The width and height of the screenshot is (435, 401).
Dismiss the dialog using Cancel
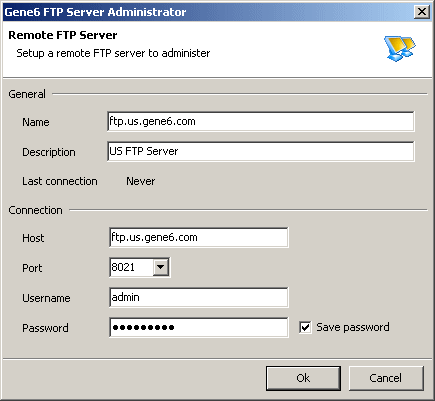coord(386,378)
